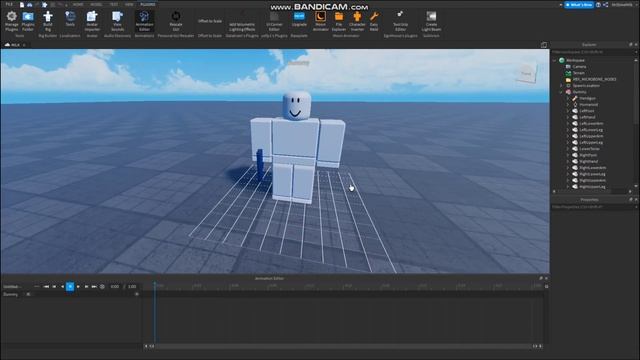Open the Localization Tools icon

tap(70, 19)
